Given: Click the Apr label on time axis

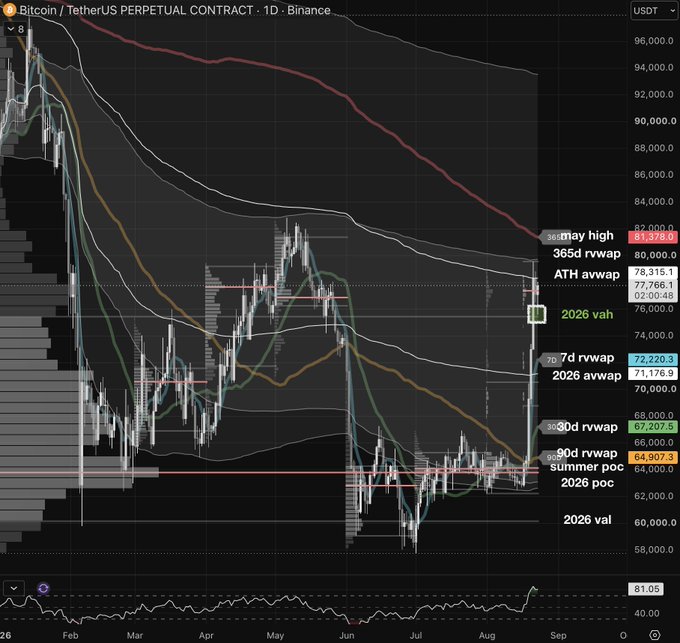Looking at the screenshot, I should tap(206, 636).
